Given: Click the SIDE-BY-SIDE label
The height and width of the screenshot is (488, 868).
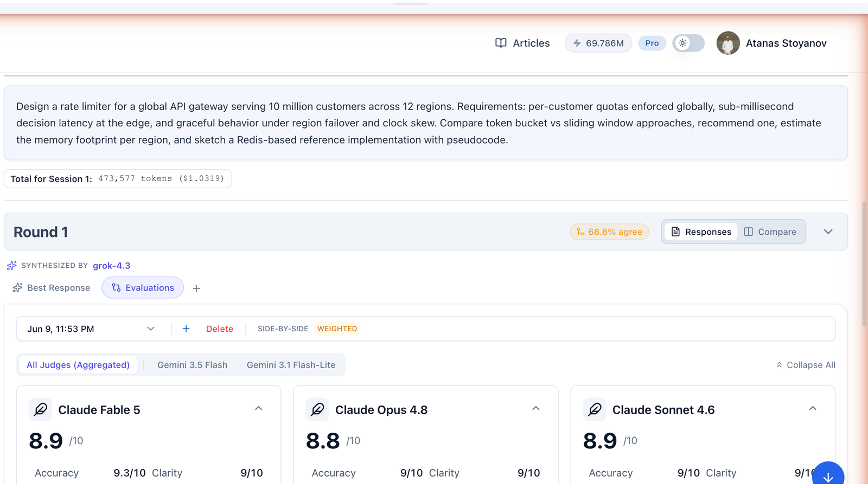Looking at the screenshot, I should click(x=283, y=329).
